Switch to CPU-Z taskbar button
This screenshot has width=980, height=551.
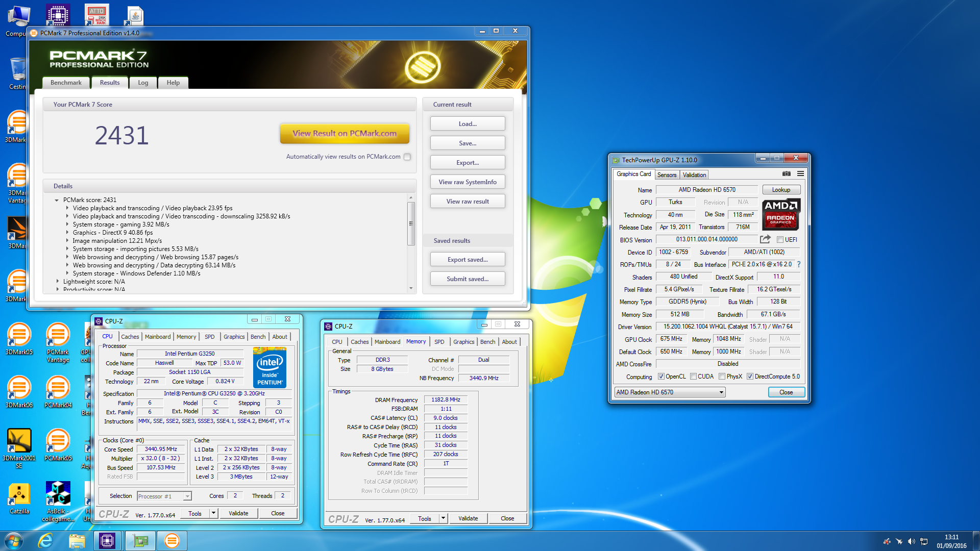(107, 541)
